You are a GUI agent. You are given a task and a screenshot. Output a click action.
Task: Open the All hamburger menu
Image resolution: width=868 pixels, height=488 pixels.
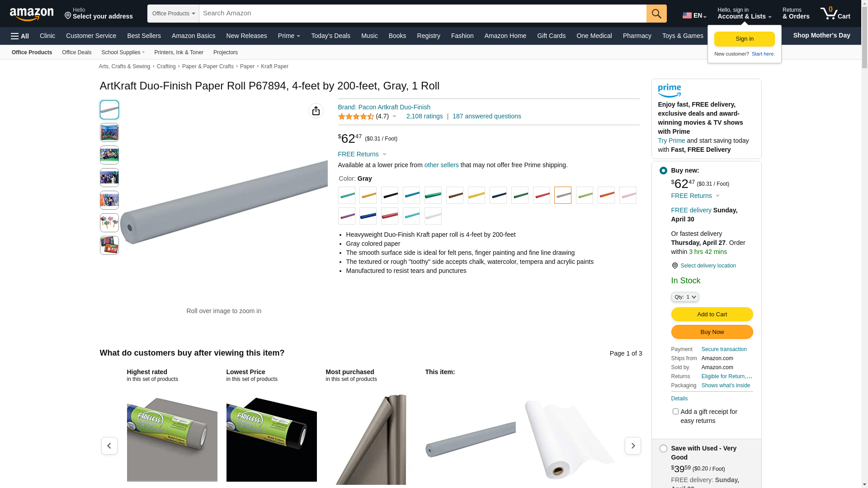pyautogui.click(x=20, y=36)
